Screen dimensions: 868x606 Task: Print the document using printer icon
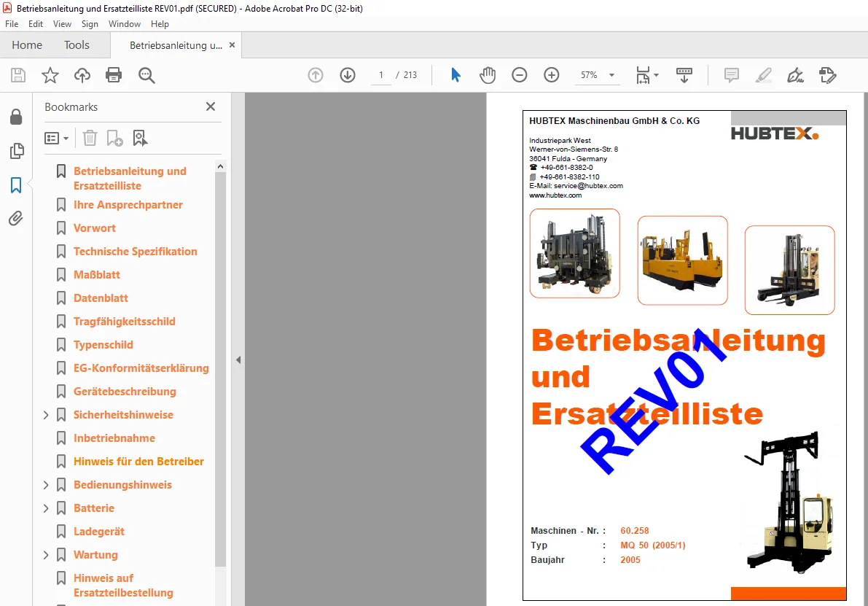[114, 75]
